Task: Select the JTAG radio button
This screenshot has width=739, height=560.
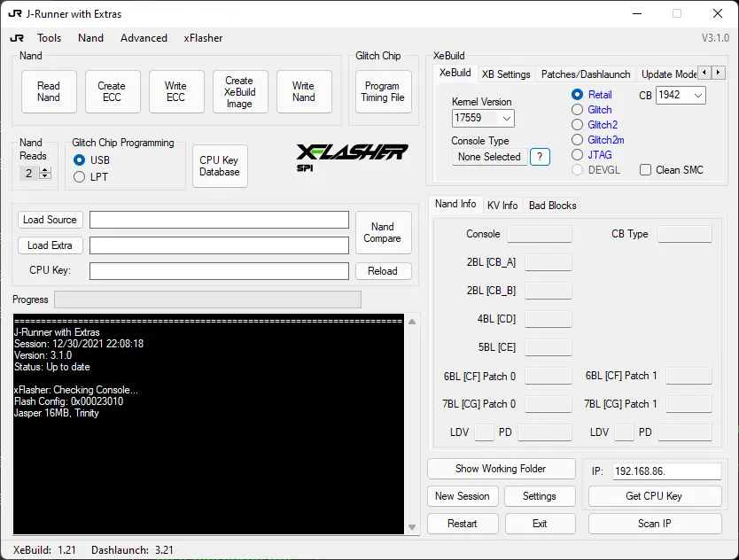Action: coord(578,154)
